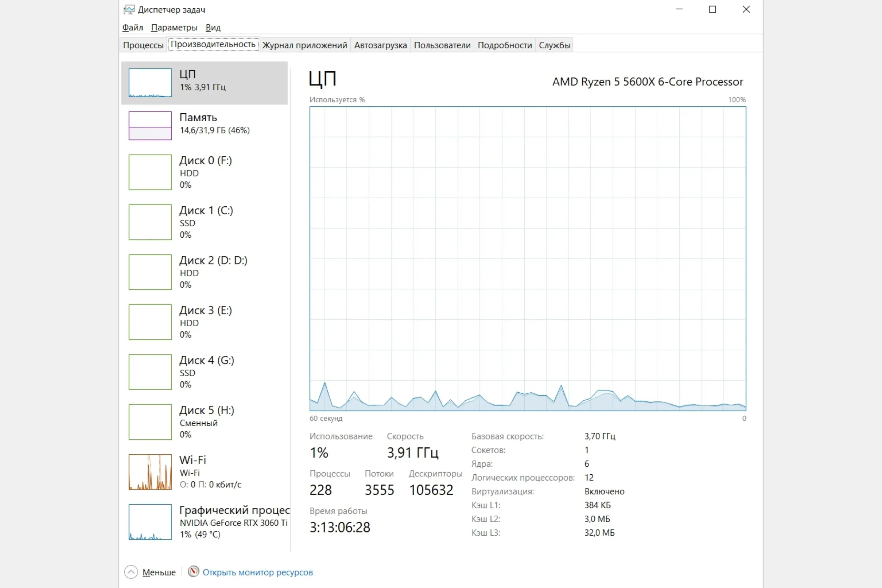Click the resource monitor gauge icon
Screen dimensions: 882x588
(193, 571)
